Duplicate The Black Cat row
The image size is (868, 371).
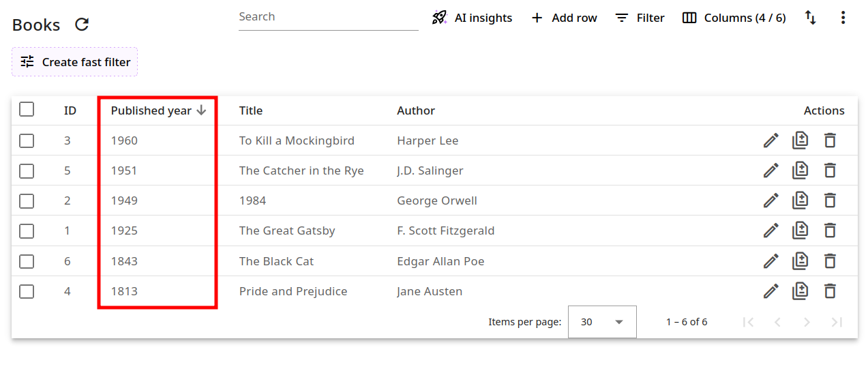(x=800, y=261)
